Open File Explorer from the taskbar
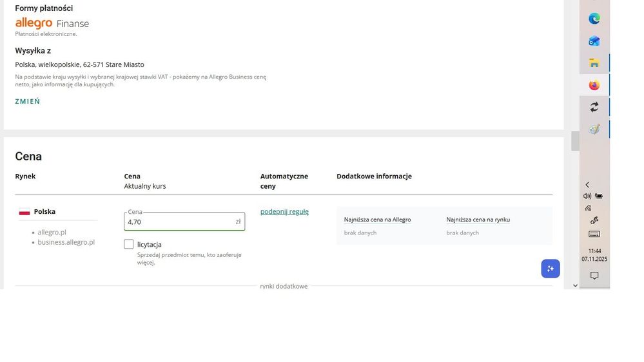644x362 pixels. click(x=594, y=63)
